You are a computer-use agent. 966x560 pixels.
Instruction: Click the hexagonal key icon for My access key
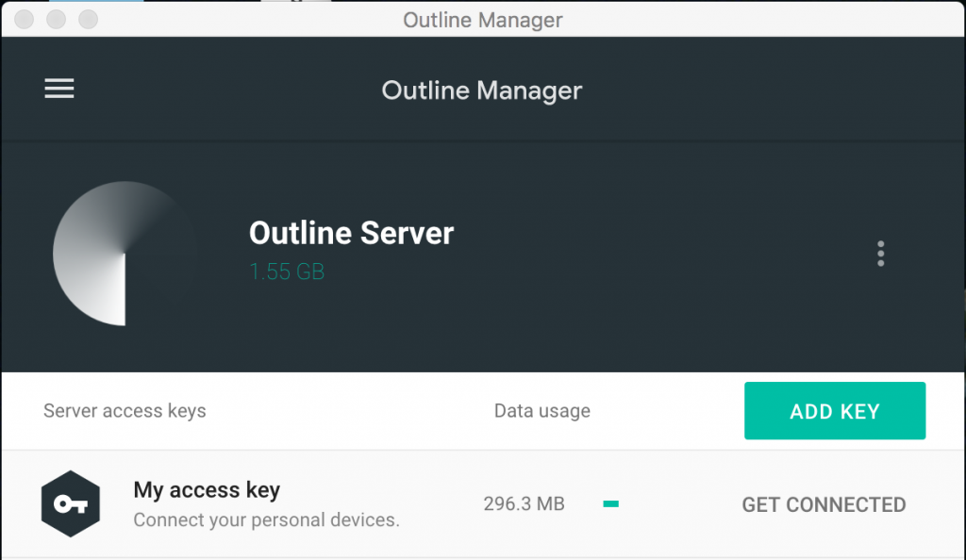tap(70, 503)
